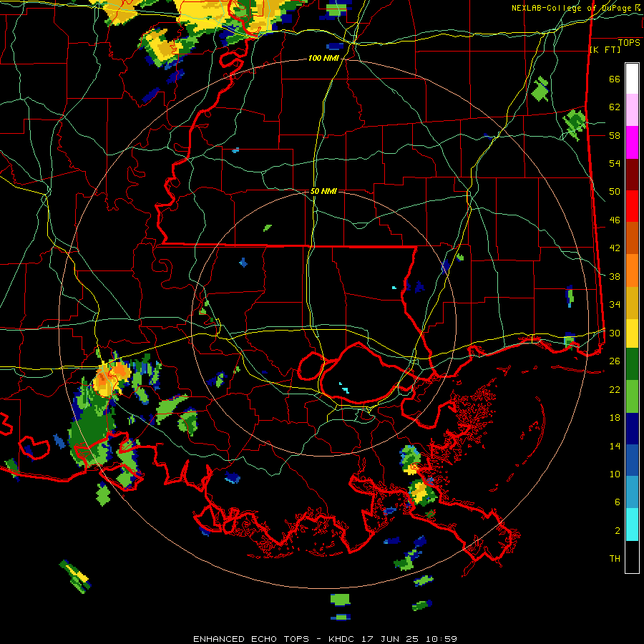Click the medium blue legend swatch
Screen dimensions: 644x644
point(632,460)
